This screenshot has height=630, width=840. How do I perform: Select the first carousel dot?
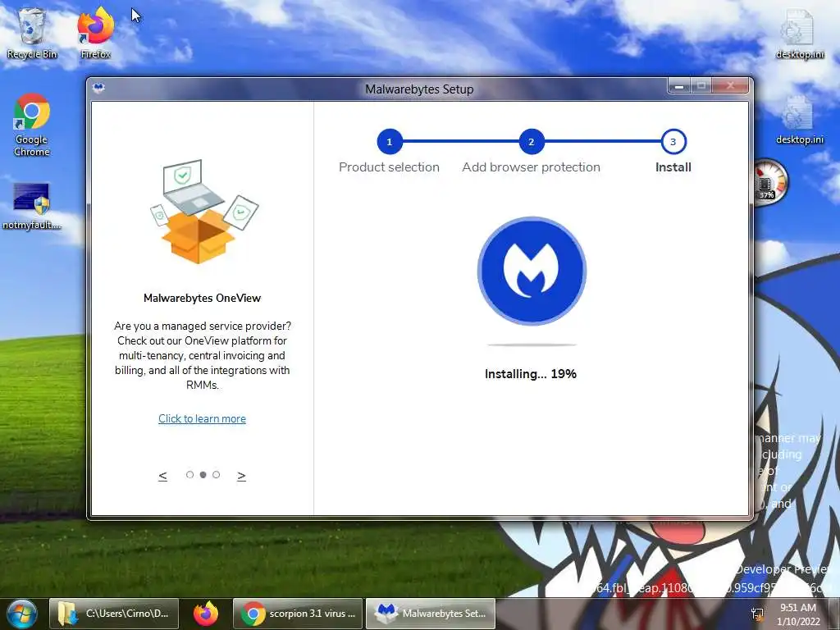pos(189,475)
